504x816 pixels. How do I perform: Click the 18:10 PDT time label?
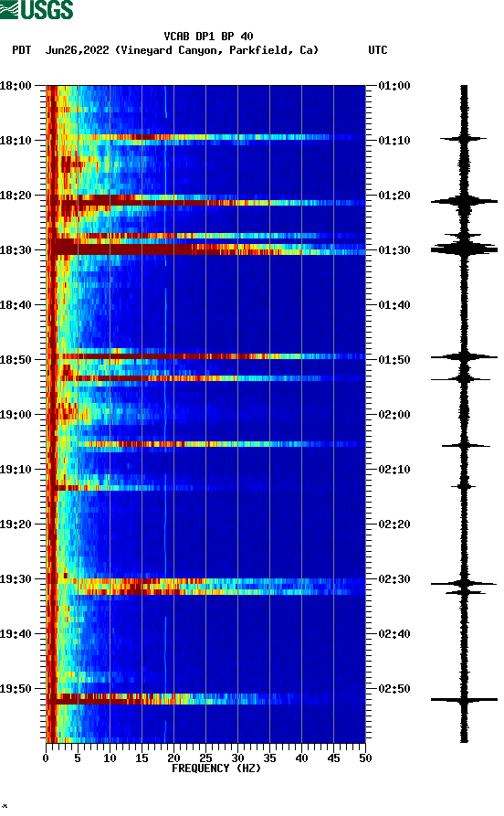[16, 141]
